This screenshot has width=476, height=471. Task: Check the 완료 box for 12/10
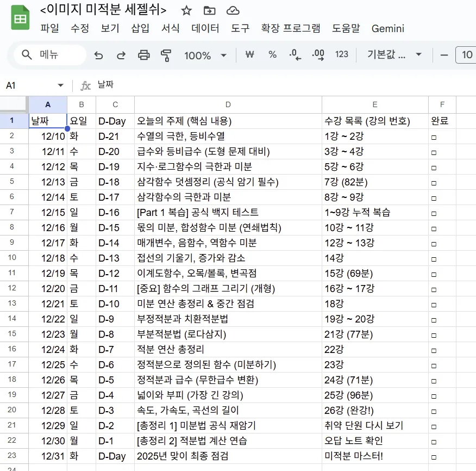coord(434,138)
